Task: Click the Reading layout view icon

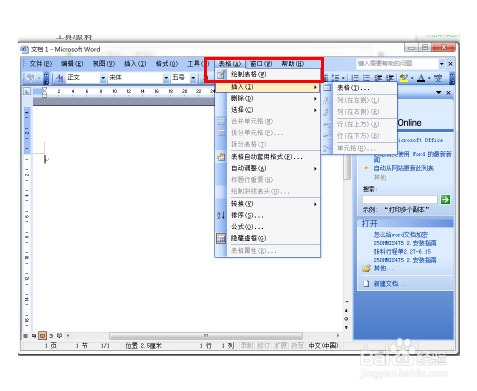Action: (x=59, y=336)
